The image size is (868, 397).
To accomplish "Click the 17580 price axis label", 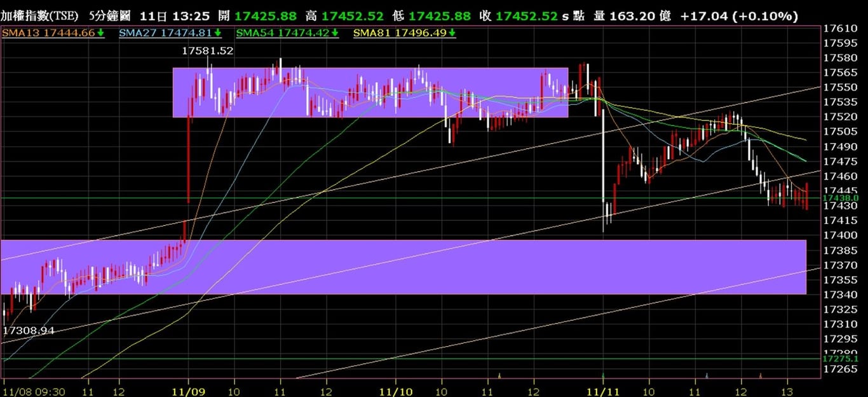I will (840, 58).
